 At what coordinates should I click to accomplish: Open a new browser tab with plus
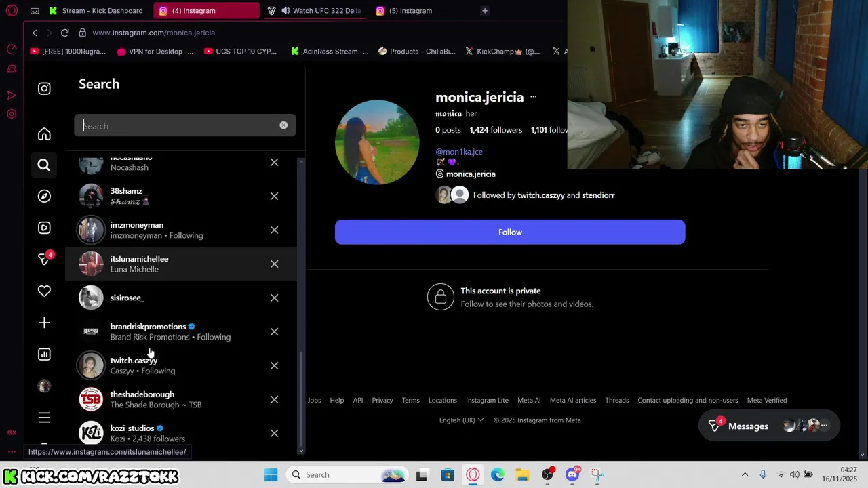point(484,11)
